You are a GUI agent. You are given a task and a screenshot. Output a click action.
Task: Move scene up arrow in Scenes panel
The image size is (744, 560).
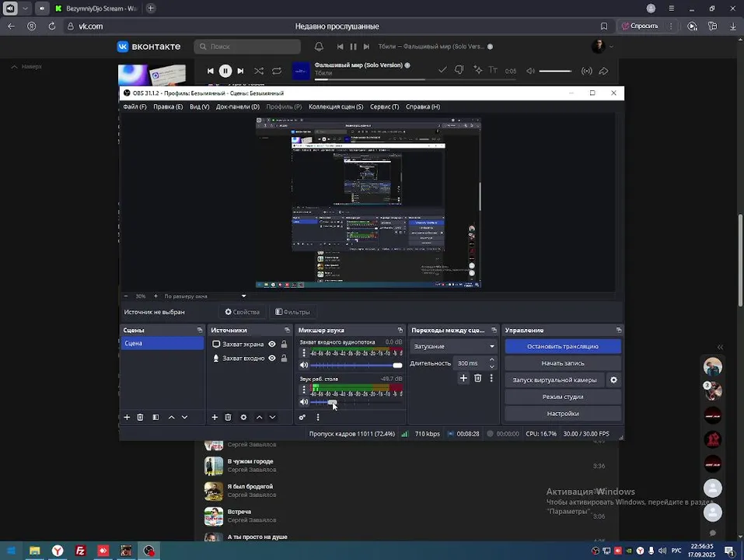pos(171,417)
